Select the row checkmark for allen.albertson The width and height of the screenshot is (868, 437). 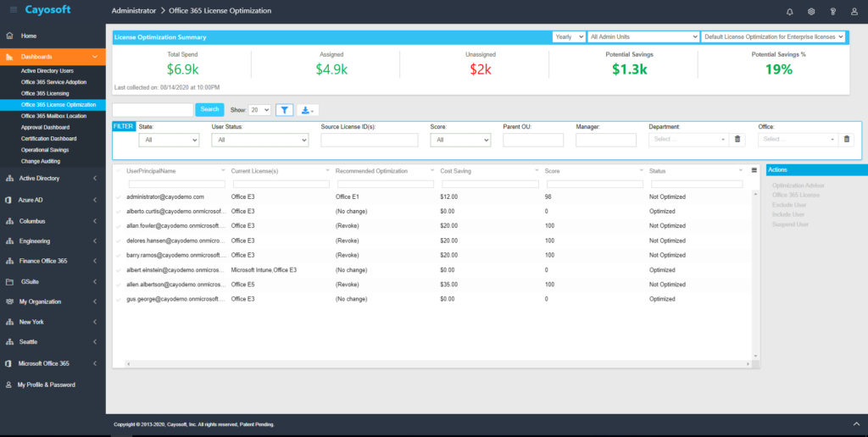click(118, 285)
